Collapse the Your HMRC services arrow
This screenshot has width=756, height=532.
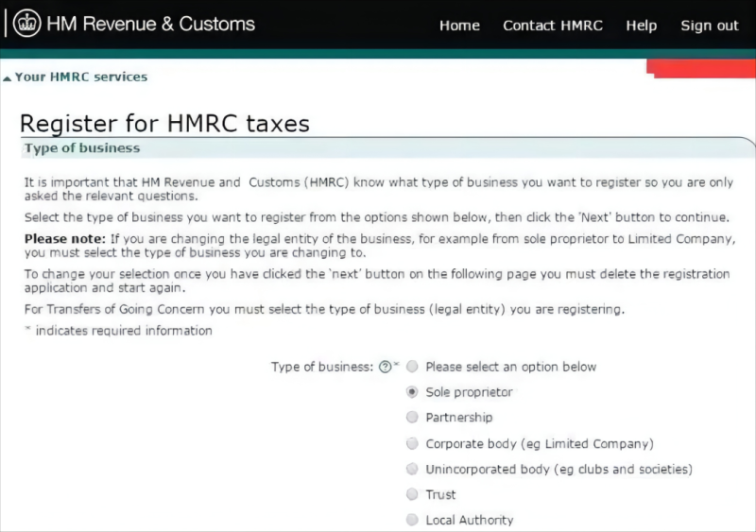tap(7, 78)
